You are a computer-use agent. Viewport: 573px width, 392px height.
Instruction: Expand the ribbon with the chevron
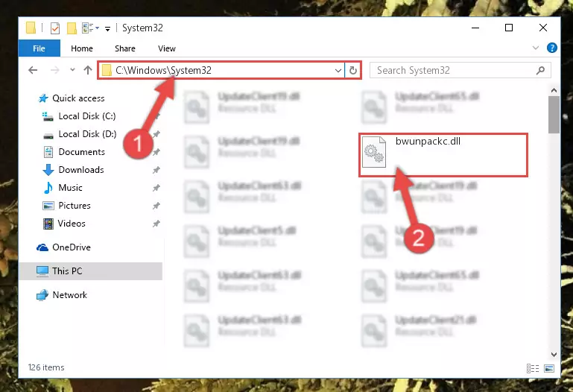[x=535, y=48]
